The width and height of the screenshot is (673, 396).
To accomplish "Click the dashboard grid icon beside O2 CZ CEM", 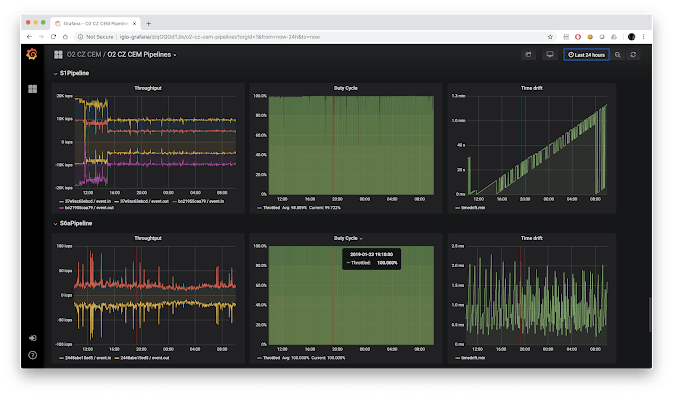I will coord(58,54).
